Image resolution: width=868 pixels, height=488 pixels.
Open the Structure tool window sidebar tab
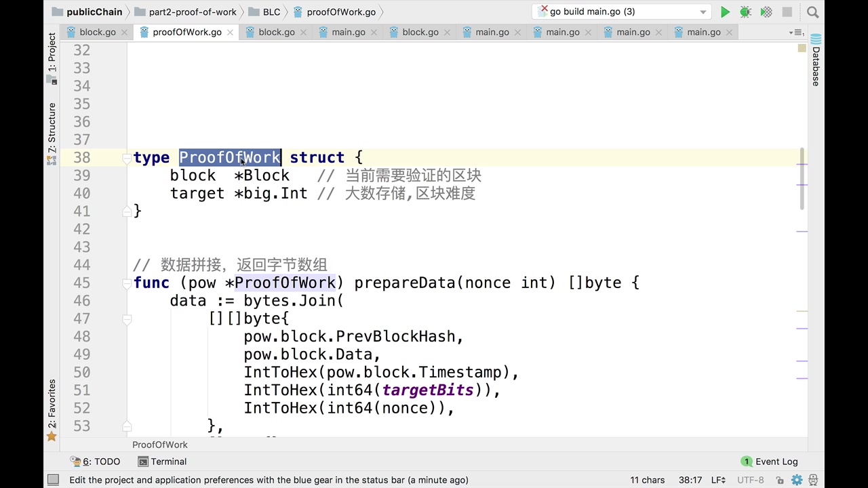[x=52, y=134]
